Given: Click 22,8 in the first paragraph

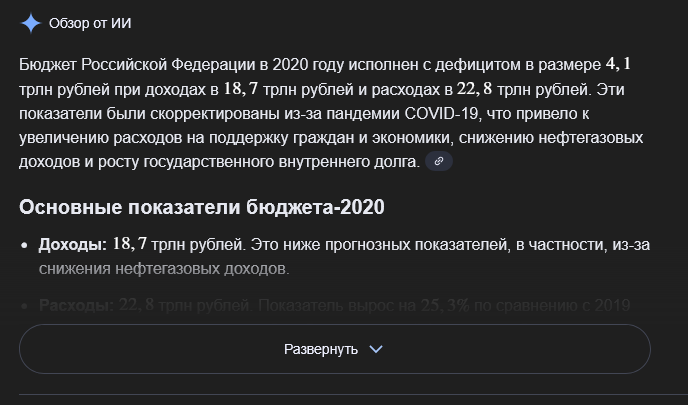Looking at the screenshot, I should (478, 88).
